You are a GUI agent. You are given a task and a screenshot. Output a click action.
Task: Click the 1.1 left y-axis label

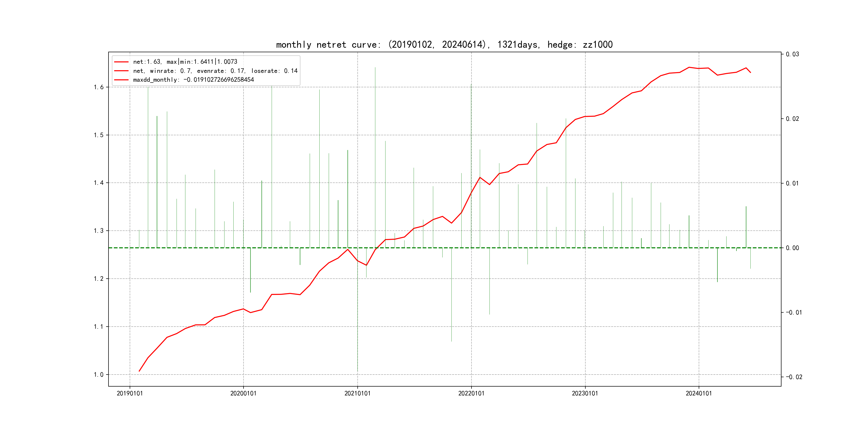click(99, 327)
